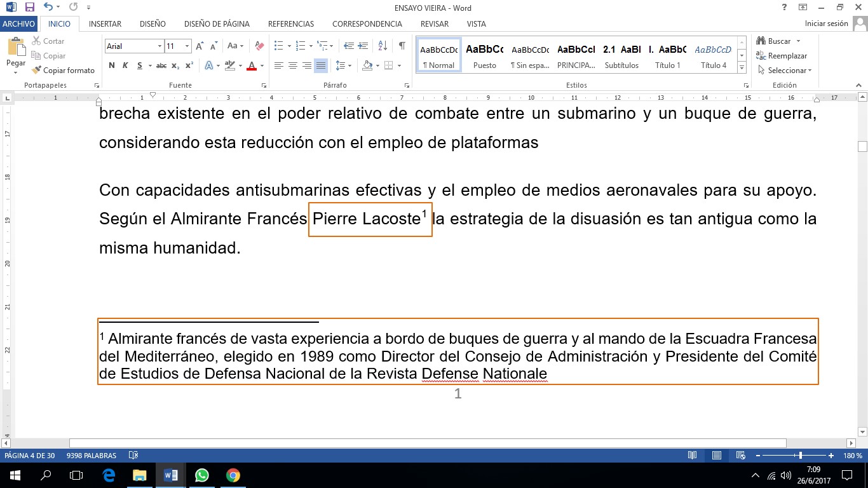Viewport: 868px width, 488px height.
Task: Clear all formatting with the eraser icon
Action: [x=259, y=46]
